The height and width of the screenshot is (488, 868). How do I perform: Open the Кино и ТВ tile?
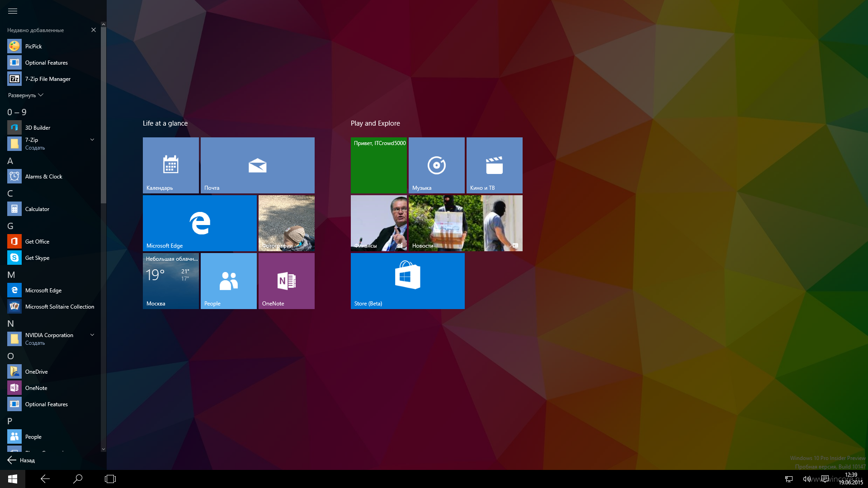[x=495, y=165]
